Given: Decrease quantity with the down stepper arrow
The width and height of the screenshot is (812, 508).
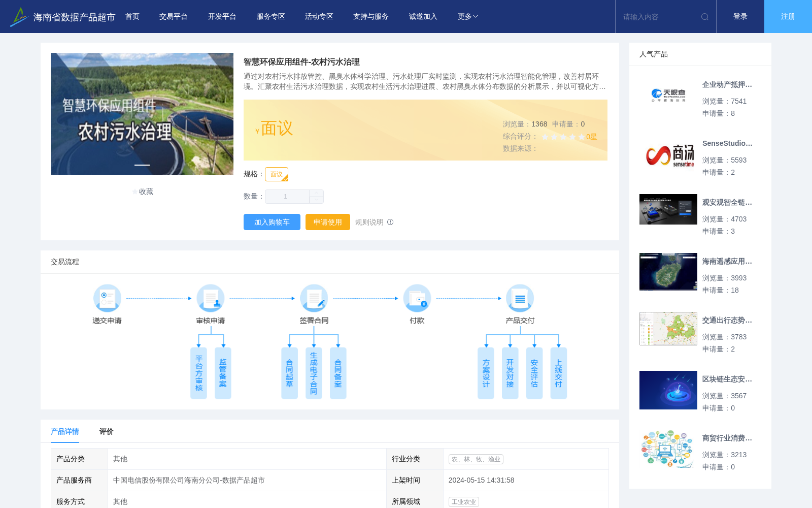Looking at the screenshot, I should click(x=316, y=200).
